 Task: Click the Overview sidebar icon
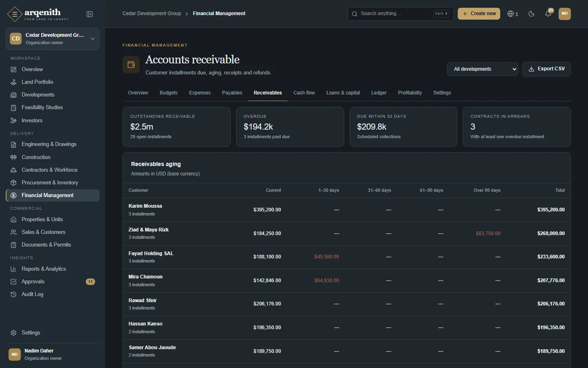point(13,70)
